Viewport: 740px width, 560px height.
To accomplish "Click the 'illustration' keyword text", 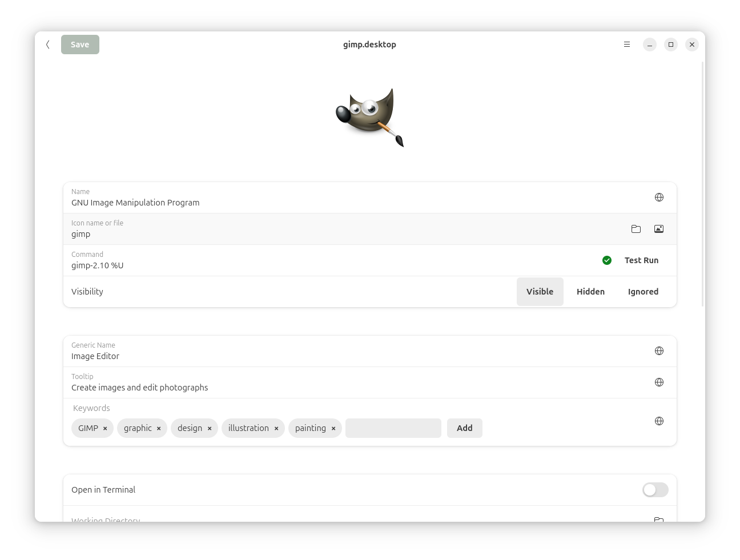I will (248, 428).
